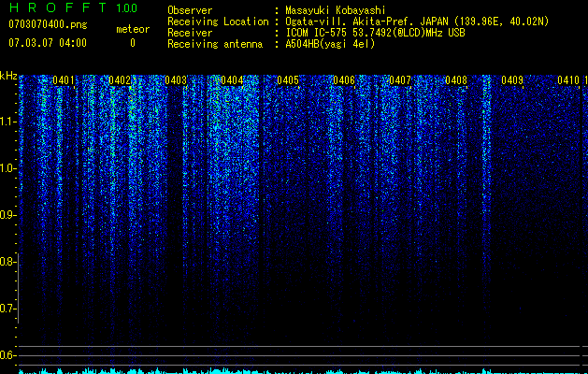Click the 0.6 frequency axis label

pos(7,355)
